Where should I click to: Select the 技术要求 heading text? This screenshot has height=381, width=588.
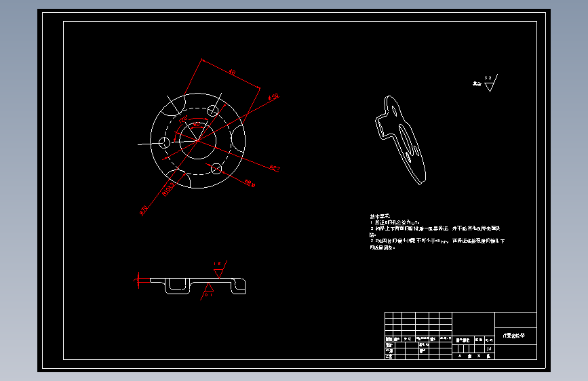tap(380, 216)
